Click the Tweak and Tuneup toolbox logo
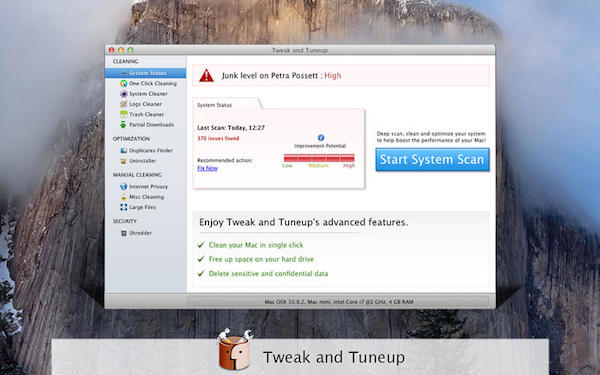 [235, 349]
